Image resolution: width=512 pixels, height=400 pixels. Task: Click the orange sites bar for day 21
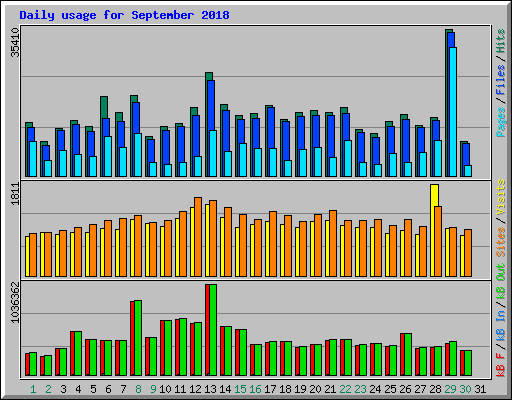click(x=333, y=244)
